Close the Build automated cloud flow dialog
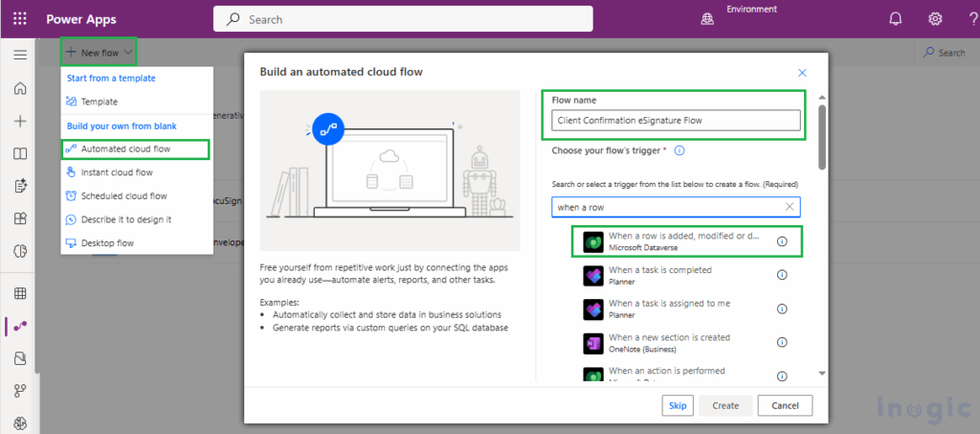This screenshot has width=980, height=434. (802, 73)
